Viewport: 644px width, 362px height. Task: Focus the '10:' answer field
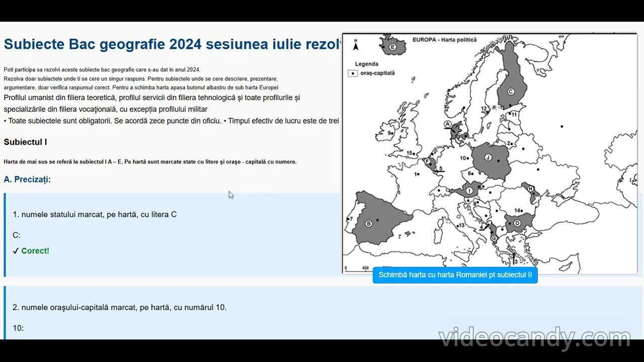[x=18, y=328]
